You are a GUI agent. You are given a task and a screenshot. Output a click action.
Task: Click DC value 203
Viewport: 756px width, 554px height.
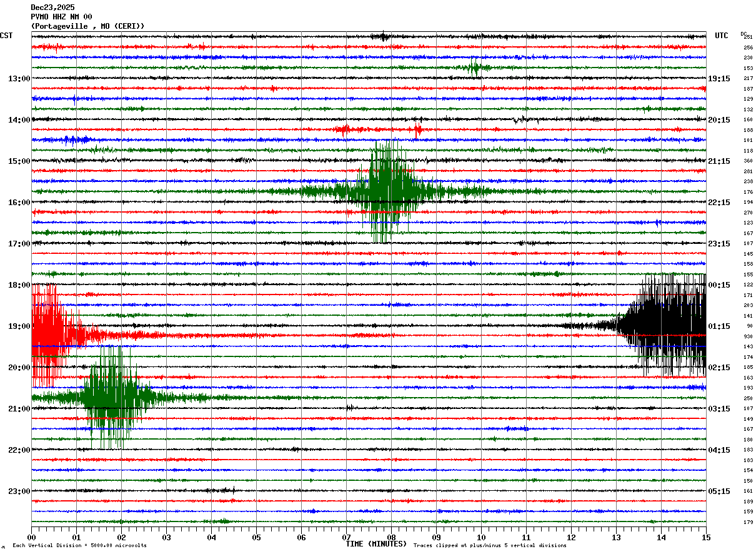(x=748, y=306)
